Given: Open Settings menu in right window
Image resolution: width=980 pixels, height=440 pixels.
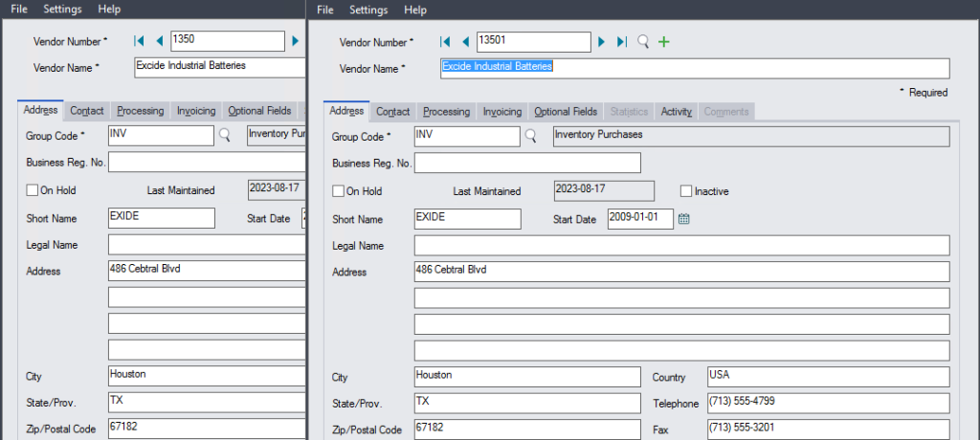Looking at the screenshot, I should pyautogui.click(x=368, y=10).
